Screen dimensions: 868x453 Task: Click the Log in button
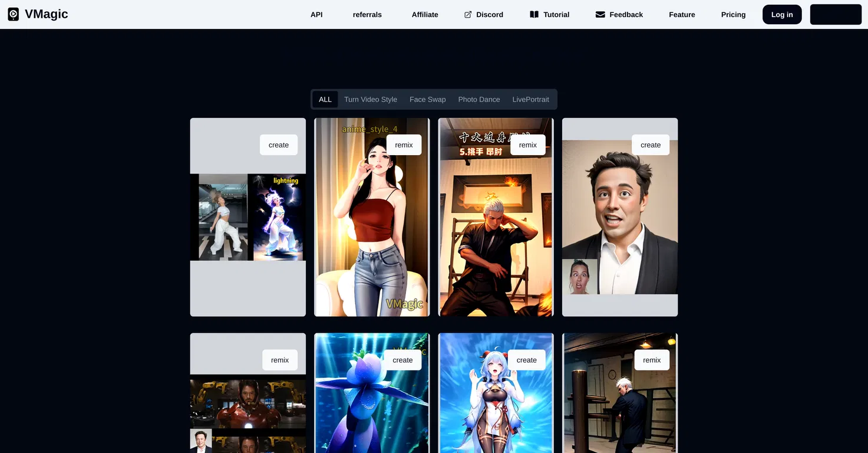click(781, 14)
